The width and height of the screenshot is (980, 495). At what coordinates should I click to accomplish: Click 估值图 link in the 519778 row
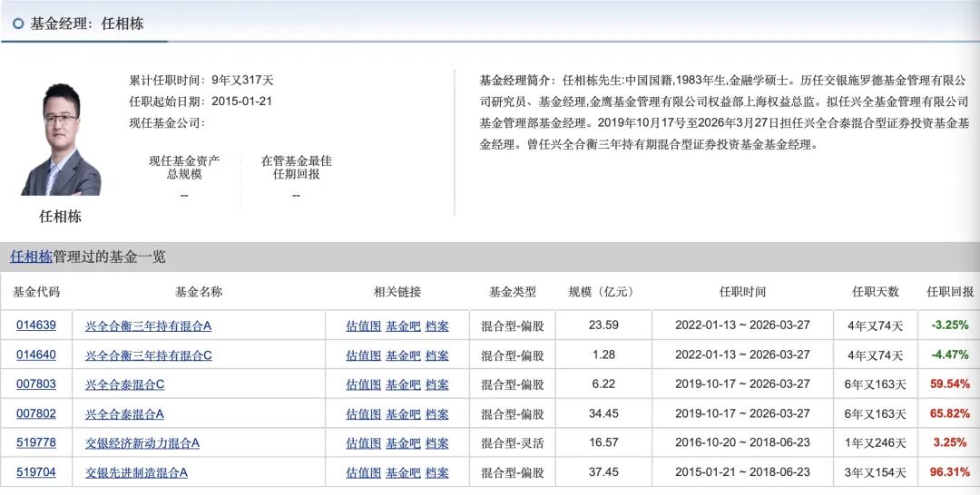363,443
